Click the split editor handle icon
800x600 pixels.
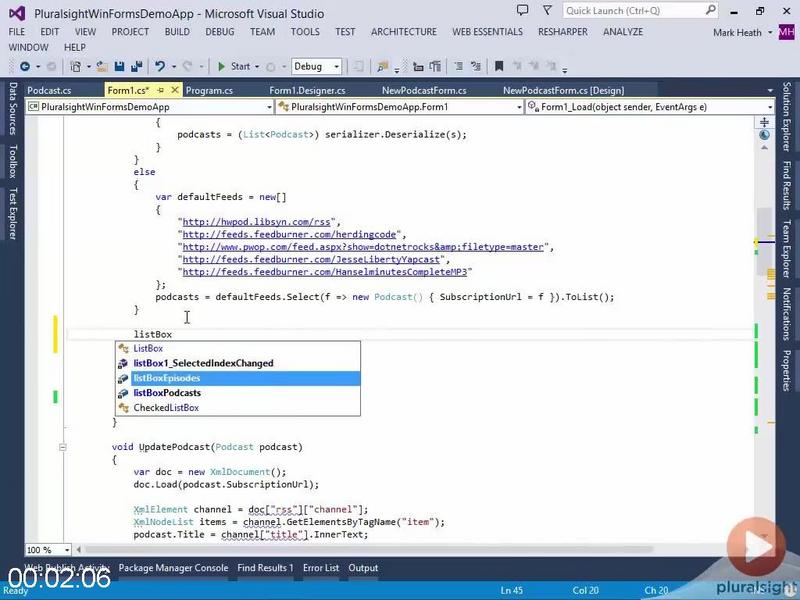pyautogui.click(x=764, y=122)
